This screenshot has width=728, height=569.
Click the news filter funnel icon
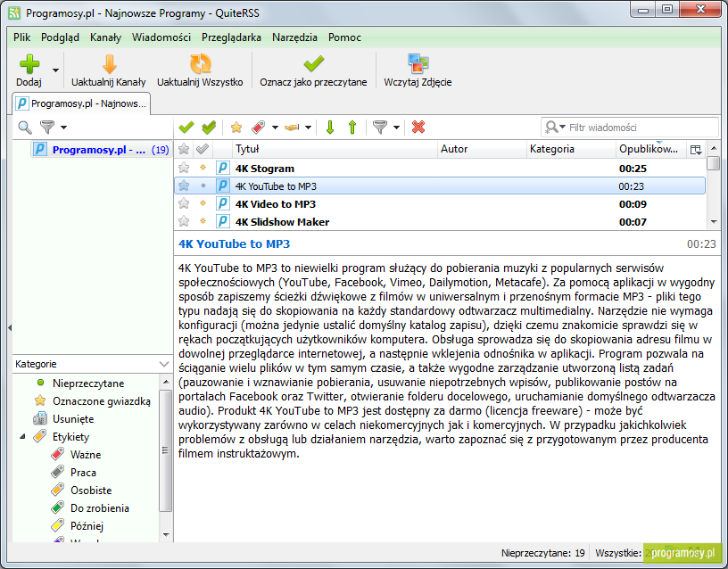[x=380, y=127]
